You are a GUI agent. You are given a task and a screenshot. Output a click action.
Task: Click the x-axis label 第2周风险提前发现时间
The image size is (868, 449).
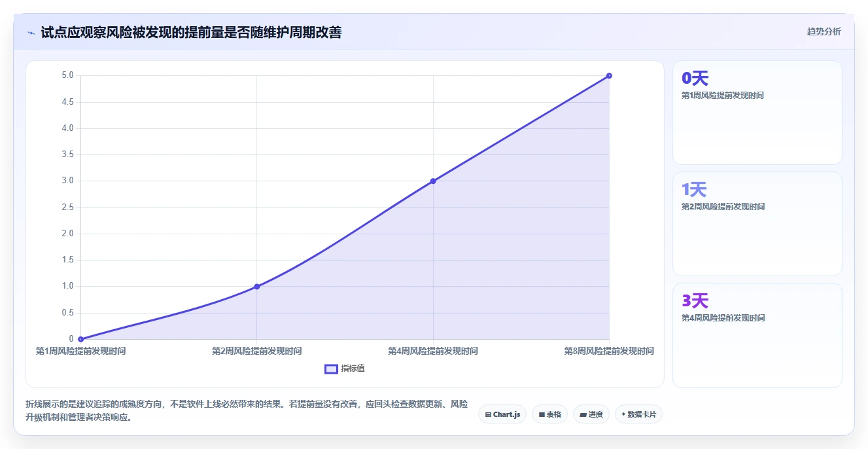[257, 351]
